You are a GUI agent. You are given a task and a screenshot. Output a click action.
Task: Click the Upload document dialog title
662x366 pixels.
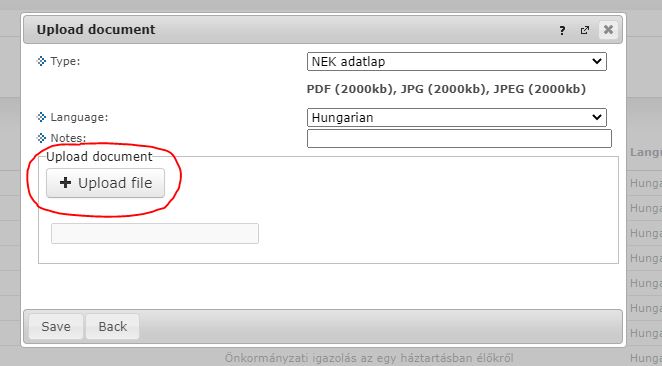(x=96, y=30)
